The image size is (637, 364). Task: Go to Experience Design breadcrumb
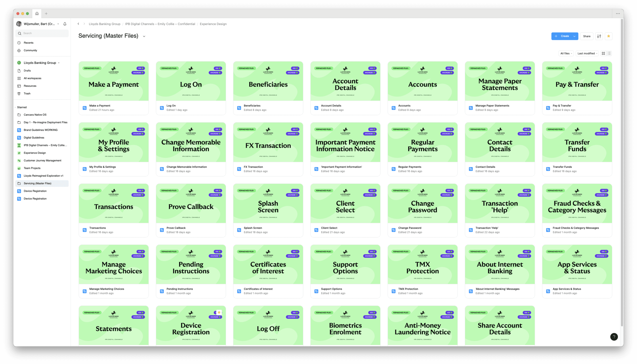(213, 24)
